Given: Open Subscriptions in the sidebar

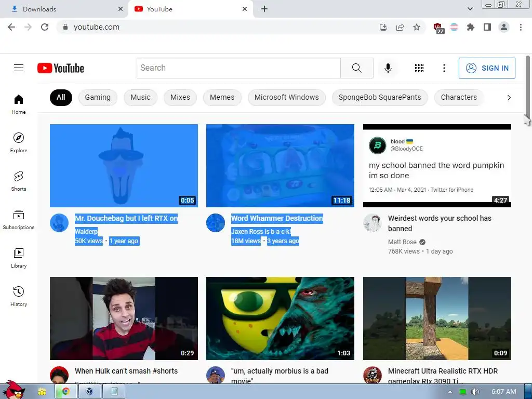Looking at the screenshot, I should pyautogui.click(x=19, y=220).
